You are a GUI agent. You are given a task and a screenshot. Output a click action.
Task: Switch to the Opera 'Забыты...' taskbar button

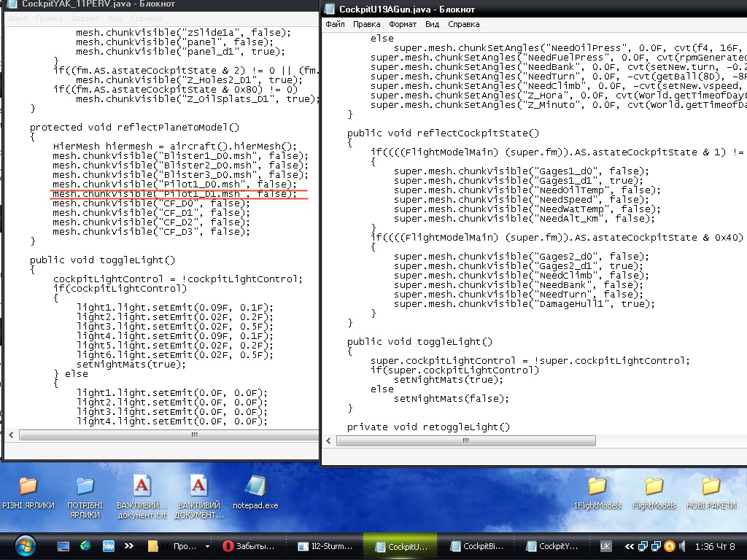point(249,546)
